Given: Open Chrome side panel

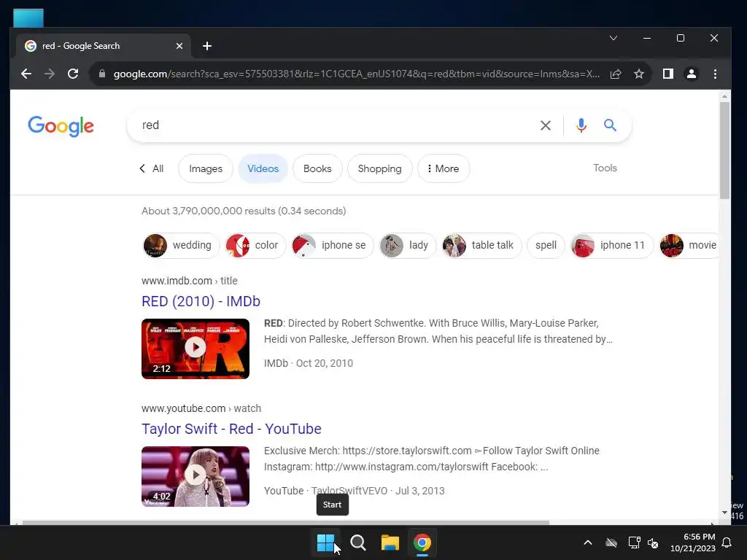Looking at the screenshot, I should click(x=668, y=74).
